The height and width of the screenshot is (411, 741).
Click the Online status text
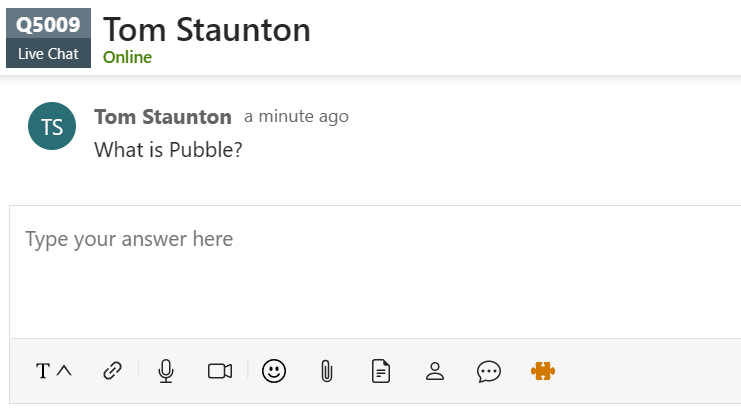point(127,57)
